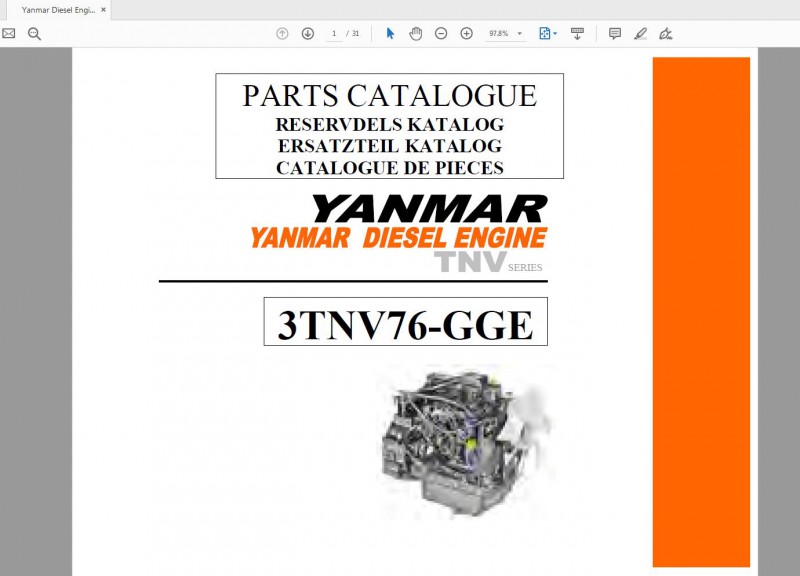Click the page number field
This screenshot has width=800, height=576.
pos(334,34)
